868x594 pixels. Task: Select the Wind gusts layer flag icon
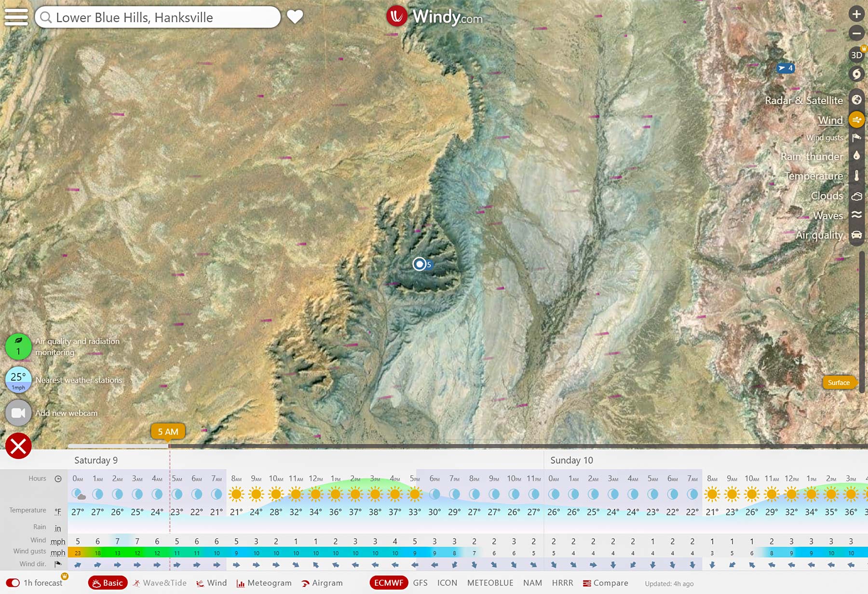[856, 138]
